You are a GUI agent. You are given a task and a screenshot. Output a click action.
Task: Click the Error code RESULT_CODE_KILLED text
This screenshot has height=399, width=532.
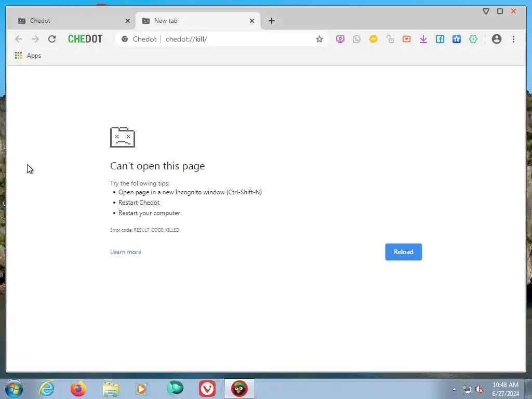tap(144, 230)
